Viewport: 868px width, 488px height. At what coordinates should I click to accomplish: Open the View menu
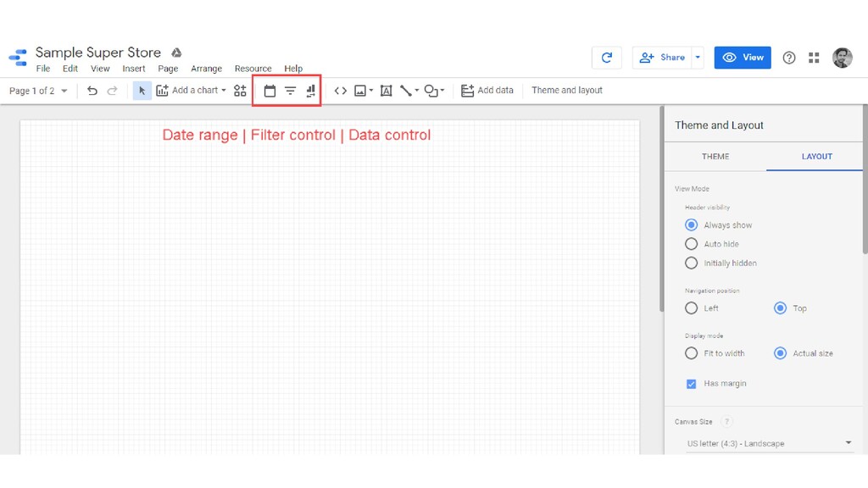tap(100, 69)
